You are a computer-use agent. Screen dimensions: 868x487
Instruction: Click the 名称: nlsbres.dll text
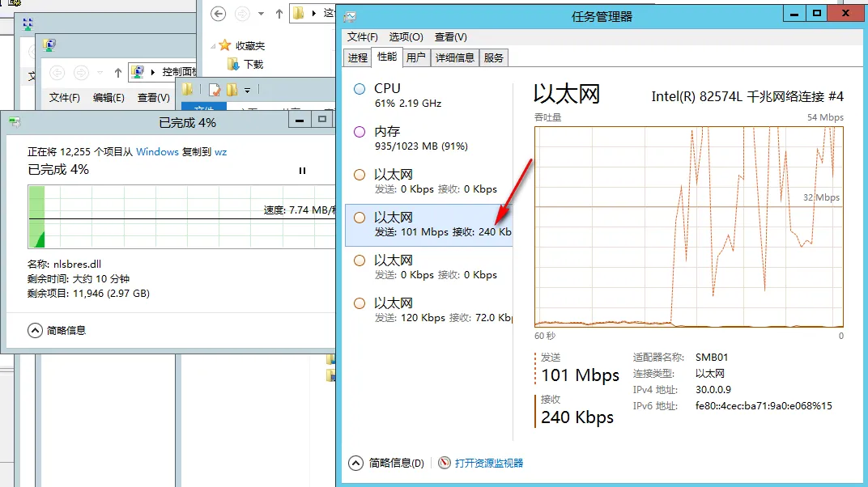(x=64, y=265)
